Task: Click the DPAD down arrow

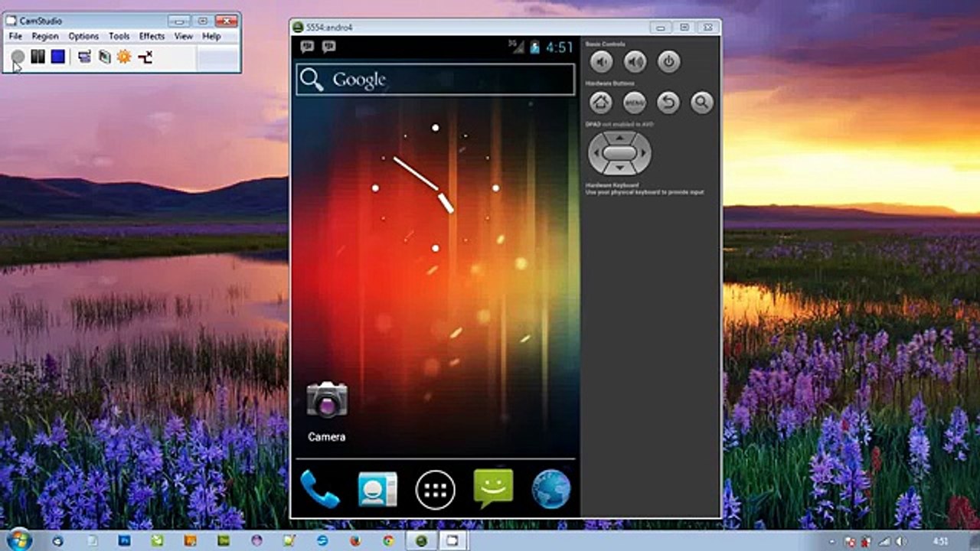Action: tap(620, 168)
